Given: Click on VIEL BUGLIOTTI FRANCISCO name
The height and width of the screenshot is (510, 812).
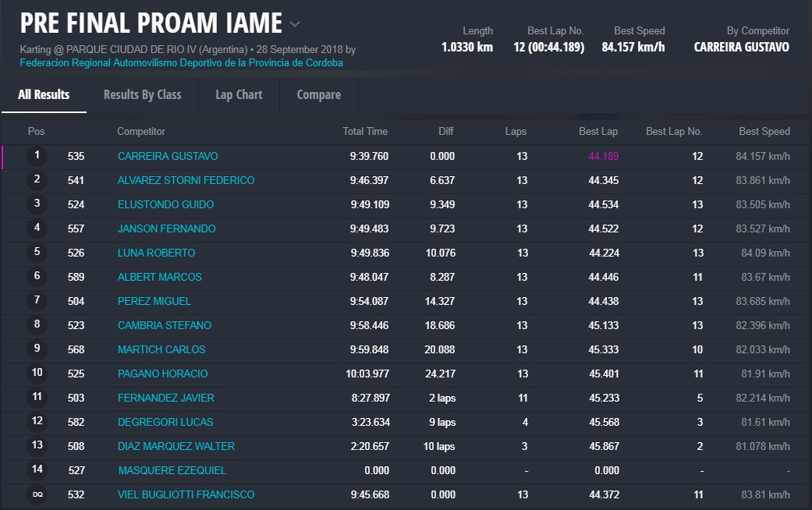Looking at the screenshot, I should coord(186,494).
